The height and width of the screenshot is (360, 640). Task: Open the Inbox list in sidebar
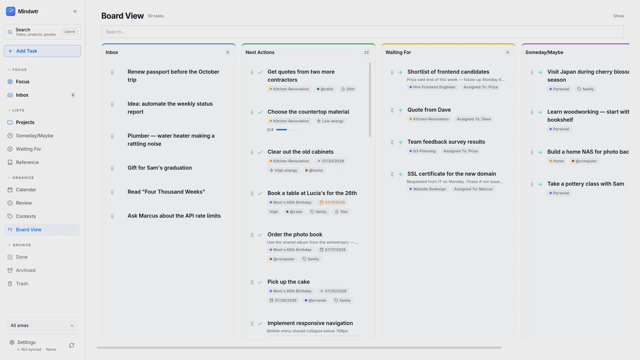42,95
